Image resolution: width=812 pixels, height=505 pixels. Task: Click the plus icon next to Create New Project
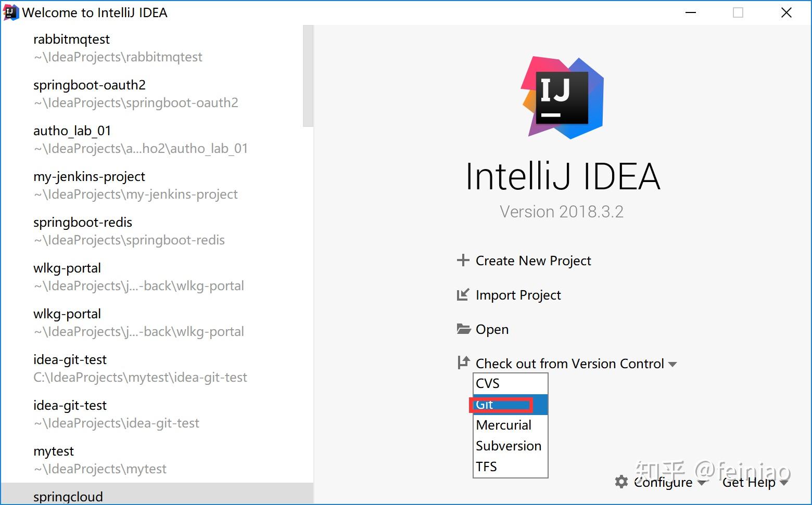(463, 260)
